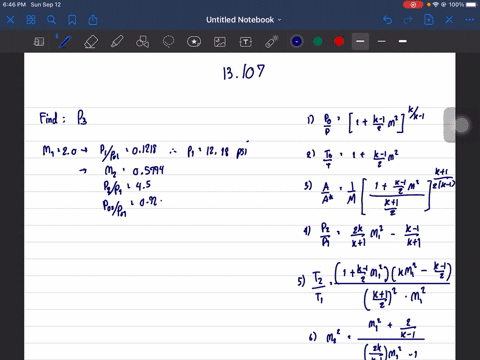Open the share and export icon

(x=93, y=20)
